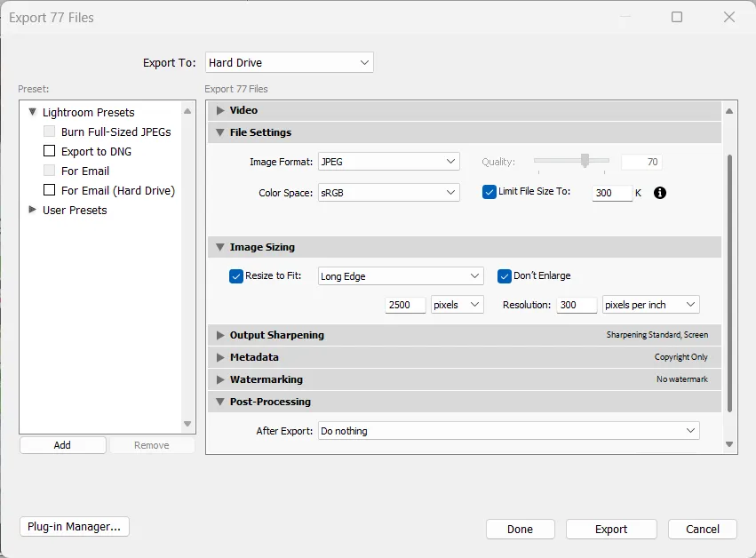Image resolution: width=756 pixels, height=558 pixels.
Task: Click the preset list scroll up arrow
Action: 187,111
